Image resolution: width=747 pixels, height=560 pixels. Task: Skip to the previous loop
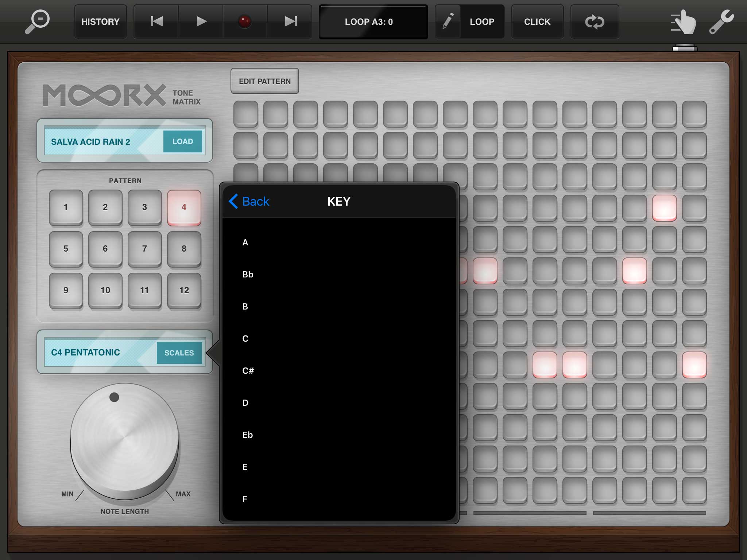(156, 22)
